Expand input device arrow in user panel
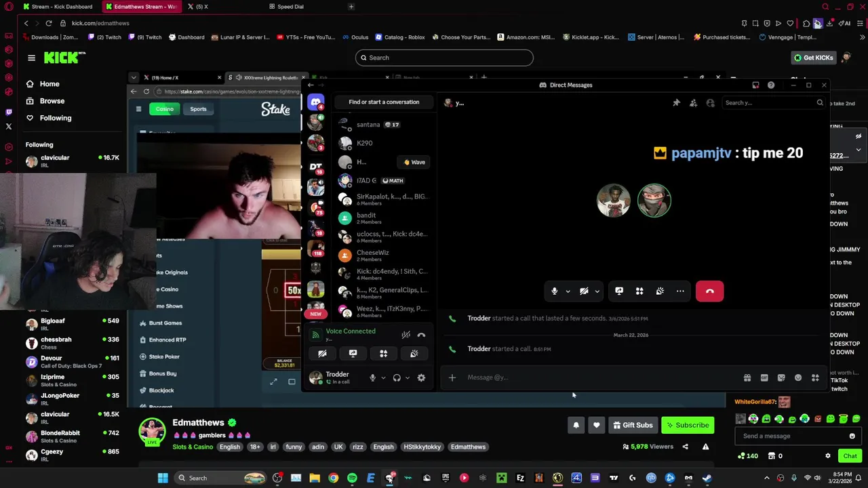Image resolution: width=868 pixels, height=488 pixels. [383, 378]
